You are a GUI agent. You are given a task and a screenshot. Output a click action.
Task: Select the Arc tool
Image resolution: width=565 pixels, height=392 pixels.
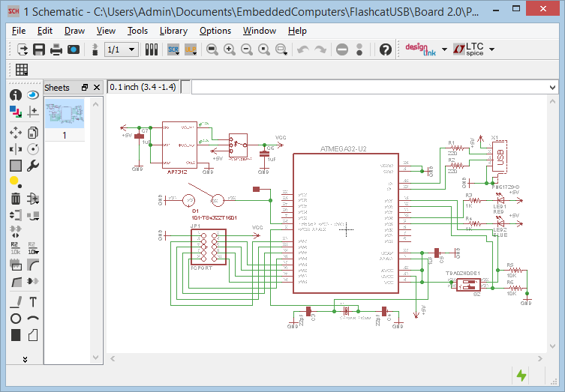click(33, 319)
